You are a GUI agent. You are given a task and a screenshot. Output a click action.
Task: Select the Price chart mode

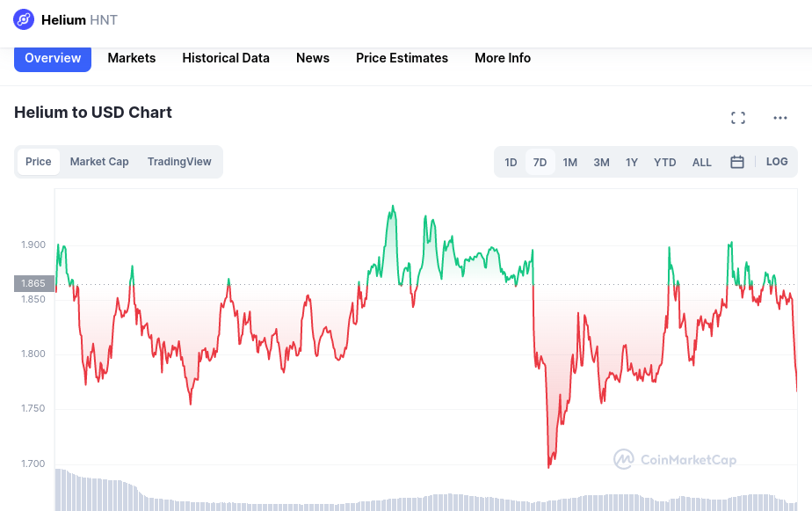coord(39,162)
